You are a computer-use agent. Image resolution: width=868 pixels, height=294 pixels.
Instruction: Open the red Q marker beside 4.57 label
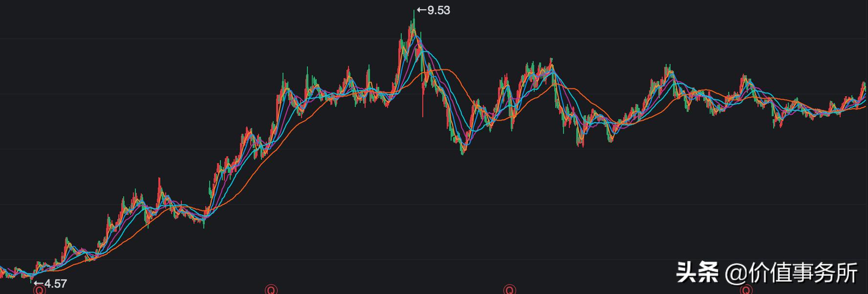point(39,290)
